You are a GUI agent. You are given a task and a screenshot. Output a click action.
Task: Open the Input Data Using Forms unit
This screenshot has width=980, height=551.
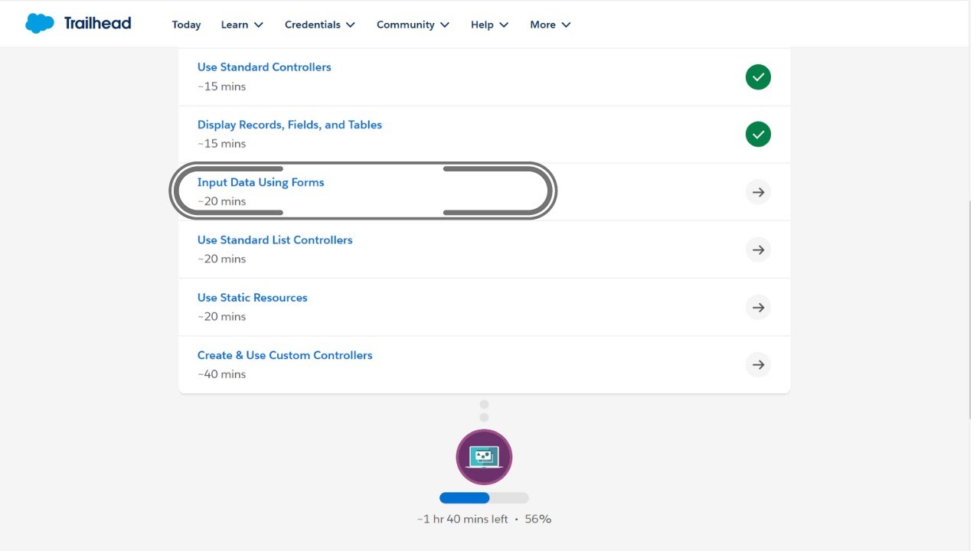click(x=260, y=182)
